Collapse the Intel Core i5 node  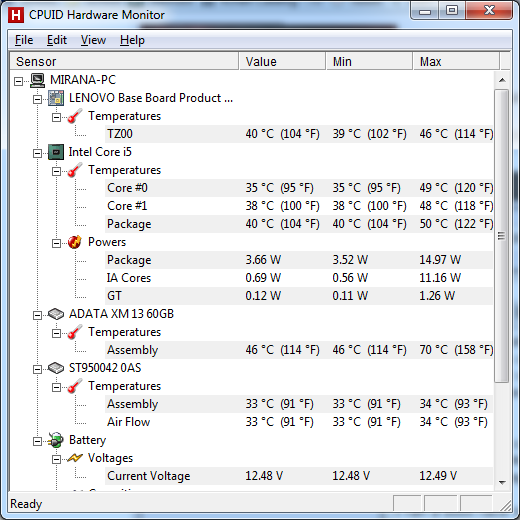(37, 153)
